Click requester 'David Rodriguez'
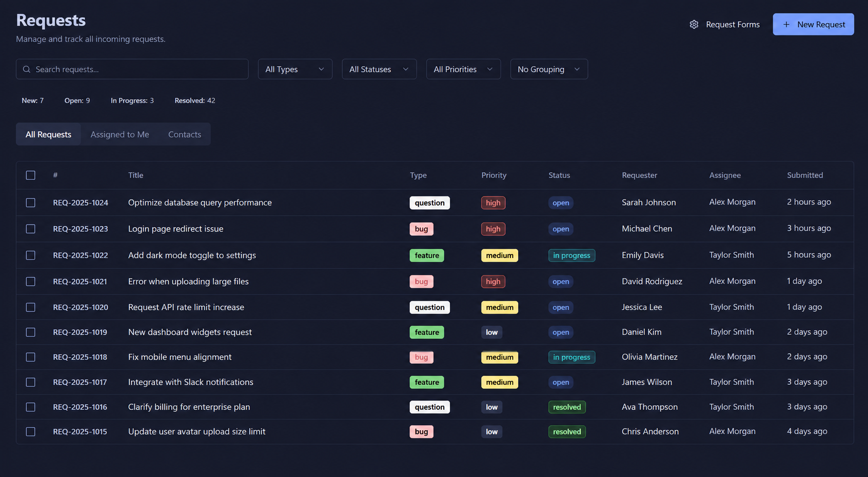Screen dimensions: 868x477 pos(652,282)
